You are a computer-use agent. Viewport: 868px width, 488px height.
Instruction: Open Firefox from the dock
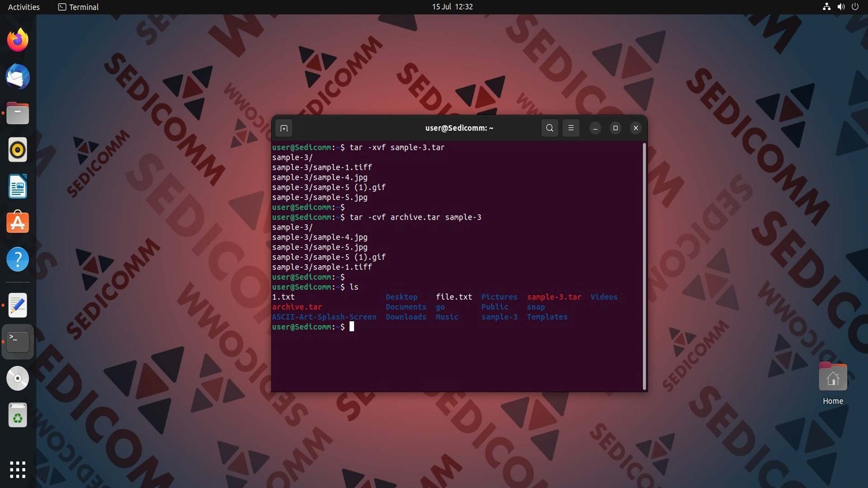[x=18, y=40]
